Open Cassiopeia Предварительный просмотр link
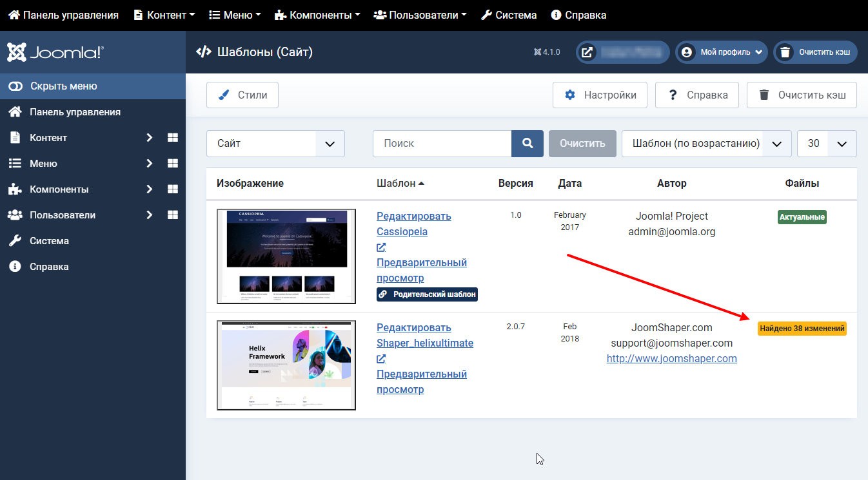Screen dimensions: 868x480 pyautogui.click(x=422, y=263)
